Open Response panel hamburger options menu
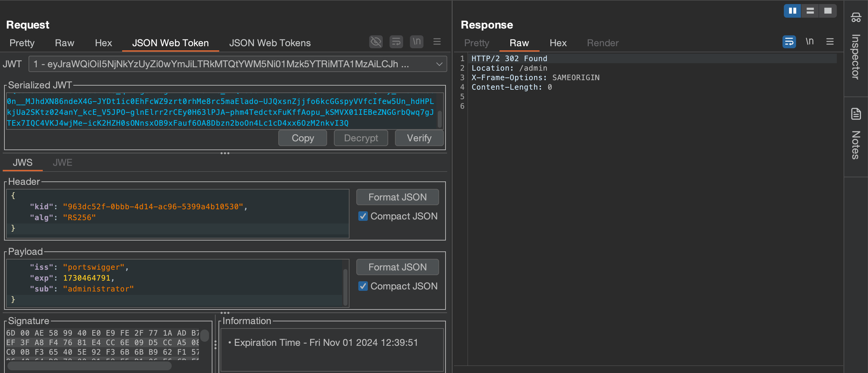 click(x=830, y=42)
